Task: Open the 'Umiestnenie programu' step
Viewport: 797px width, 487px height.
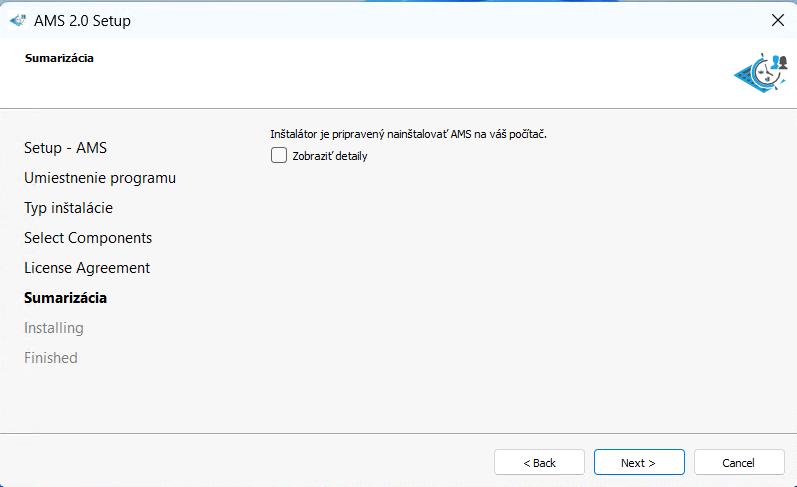Action: point(100,178)
